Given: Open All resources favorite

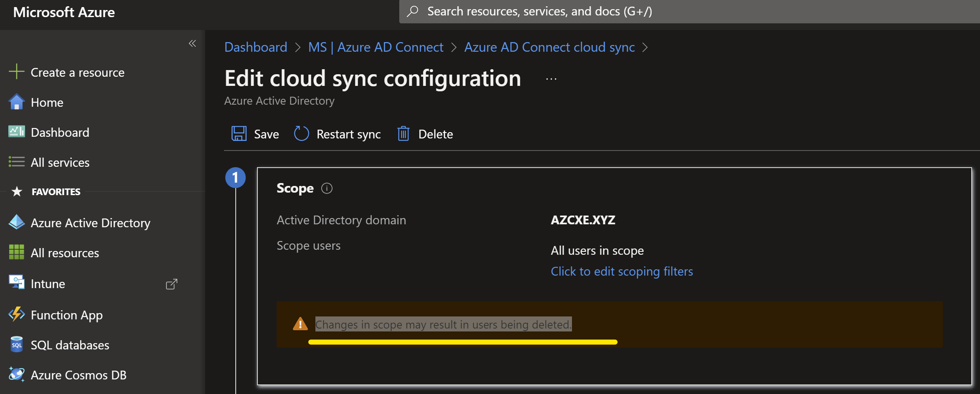Looking at the screenshot, I should tap(65, 253).
